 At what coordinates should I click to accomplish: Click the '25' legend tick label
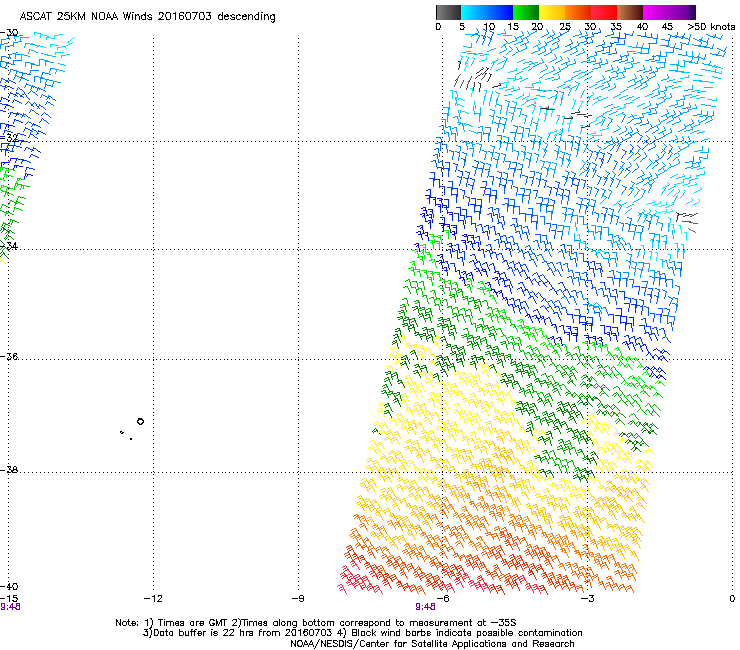click(x=565, y=27)
